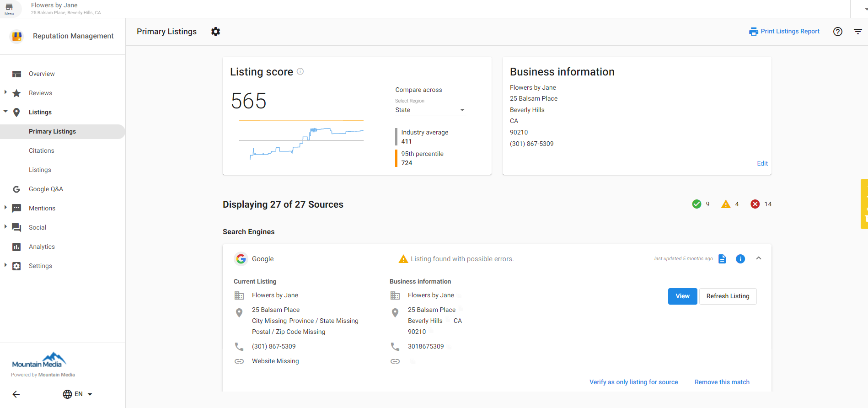
Task: Click current listing phone (301) 867-5309
Action: (273, 347)
